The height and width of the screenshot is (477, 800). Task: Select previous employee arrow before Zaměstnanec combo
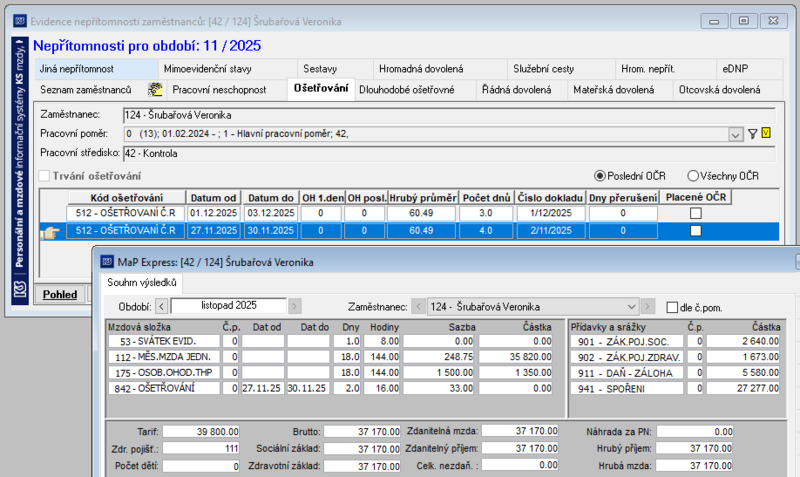(x=418, y=307)
